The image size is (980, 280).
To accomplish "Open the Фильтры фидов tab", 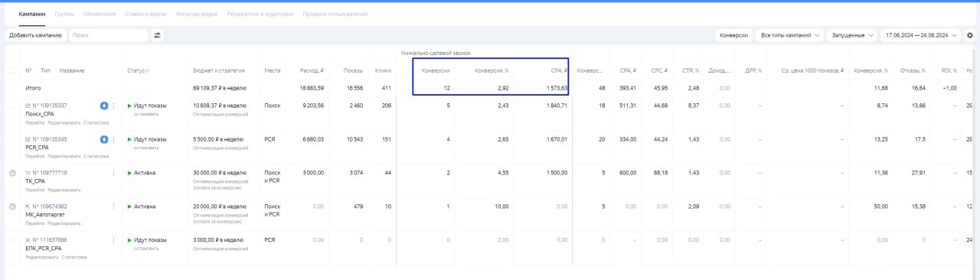I will 196,14.
